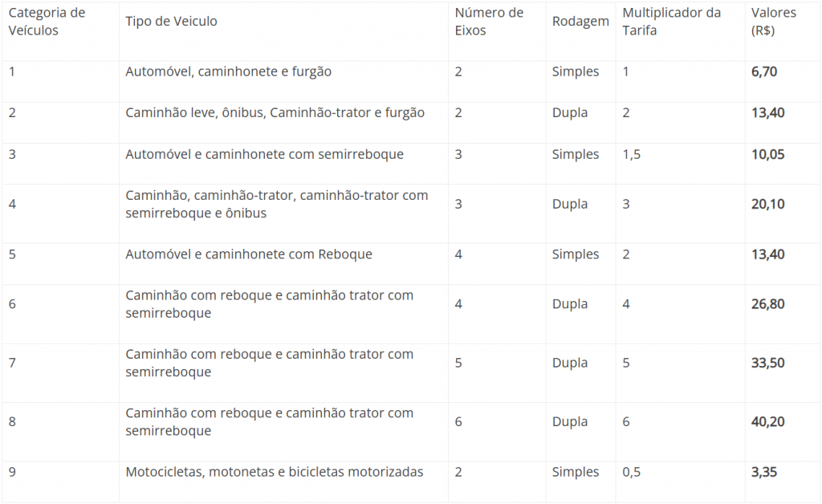
Task: Click the 3,35 motorcycle toll value
Action: (x=764, y=472)
